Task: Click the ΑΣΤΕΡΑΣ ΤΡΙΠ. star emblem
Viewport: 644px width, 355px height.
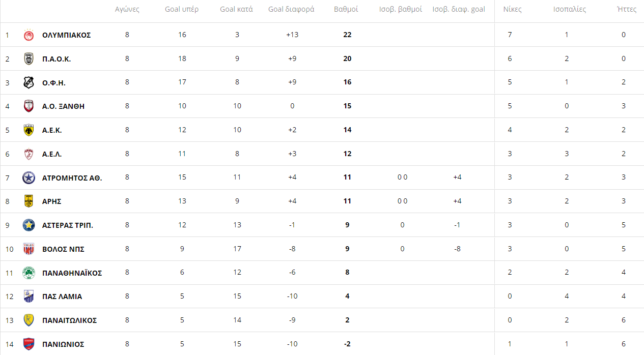Action: click(x=29, y=225)
